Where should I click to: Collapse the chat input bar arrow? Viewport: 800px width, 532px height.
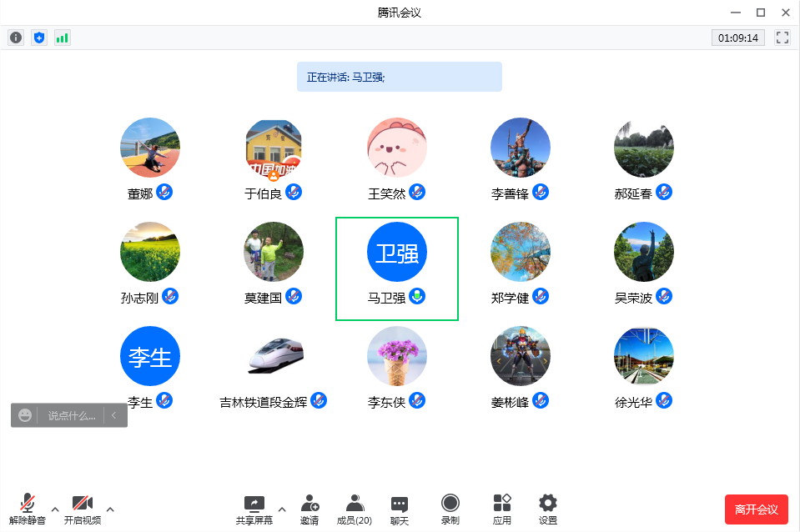coord(114,415)
